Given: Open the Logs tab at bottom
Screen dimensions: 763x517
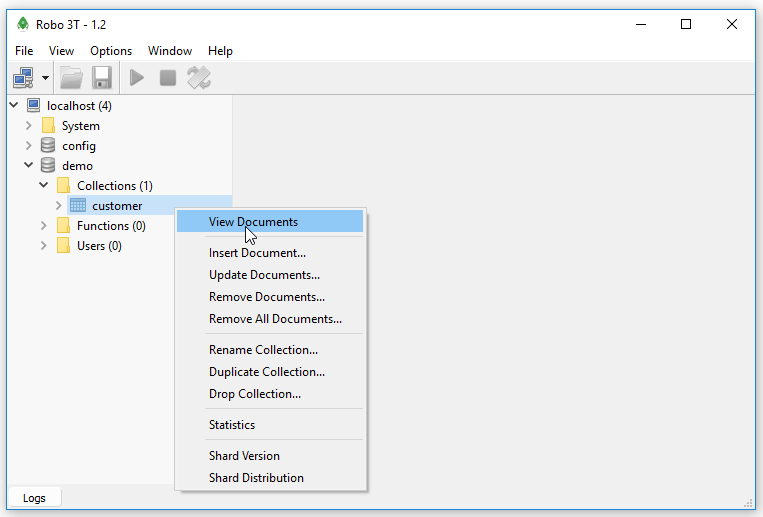Looking at the screenshot, I should pos(34,498).
